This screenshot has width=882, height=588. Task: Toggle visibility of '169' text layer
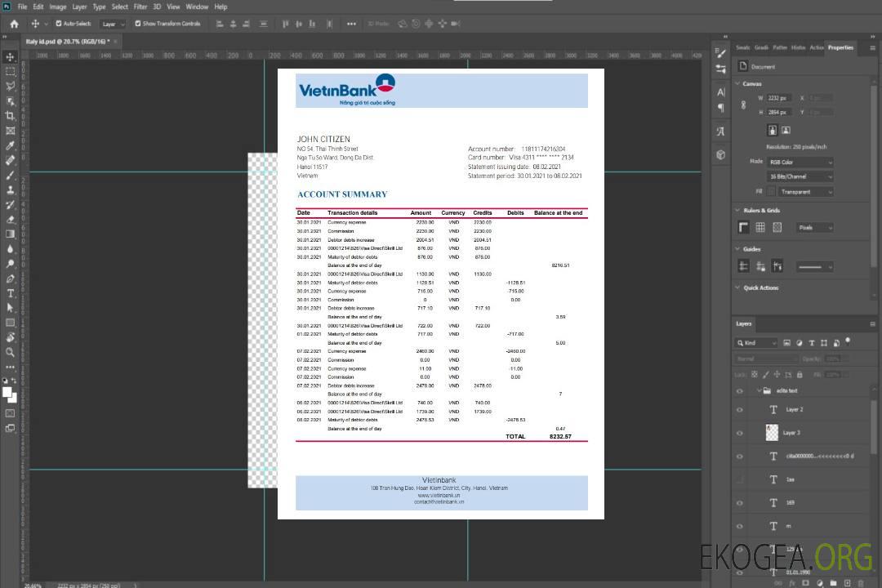coord(740,503)
